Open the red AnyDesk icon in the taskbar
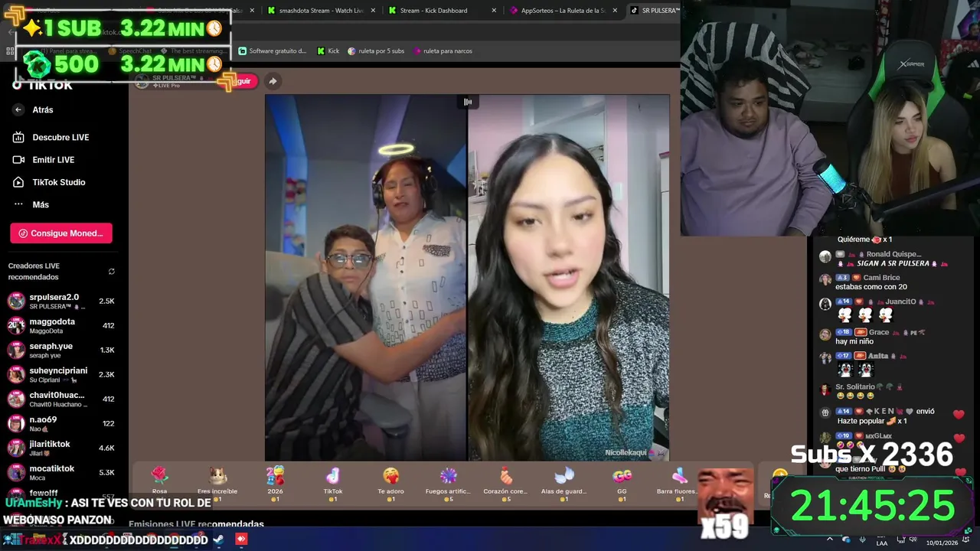This screenshot has width=980, height=551. (x=241, y=540)
